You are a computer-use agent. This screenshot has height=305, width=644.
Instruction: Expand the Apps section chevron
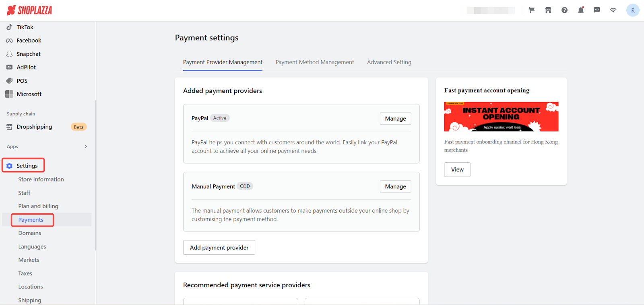(85, 147)
